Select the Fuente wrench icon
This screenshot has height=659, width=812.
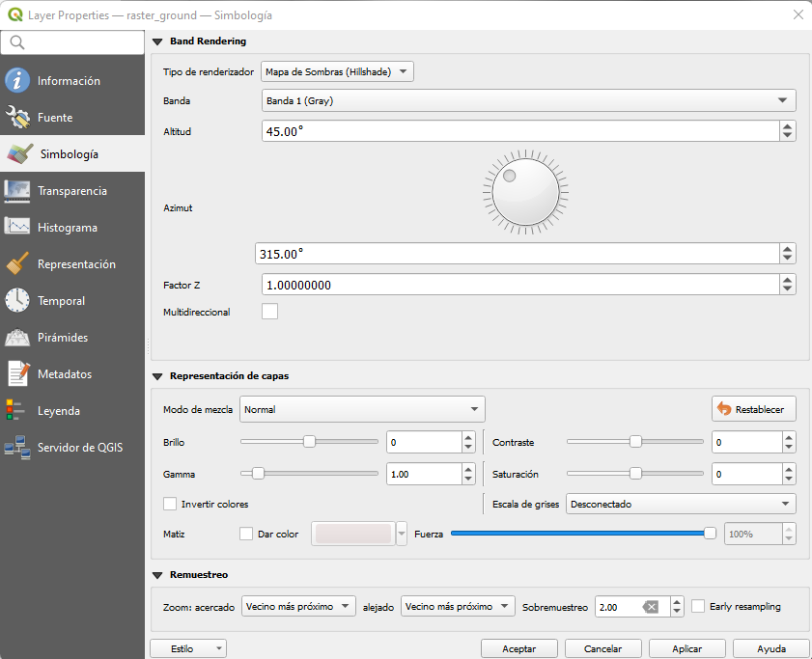[x=17, y=118]
